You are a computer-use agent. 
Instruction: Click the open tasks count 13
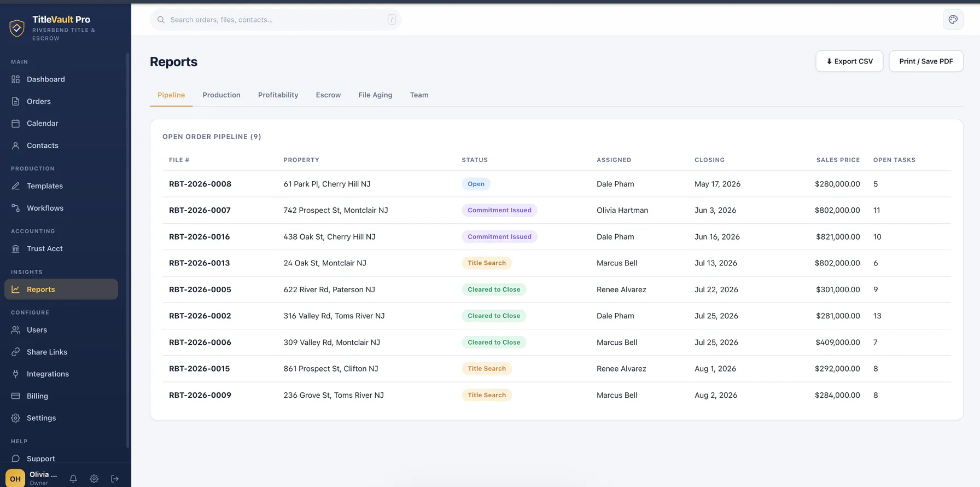[877, 316]
